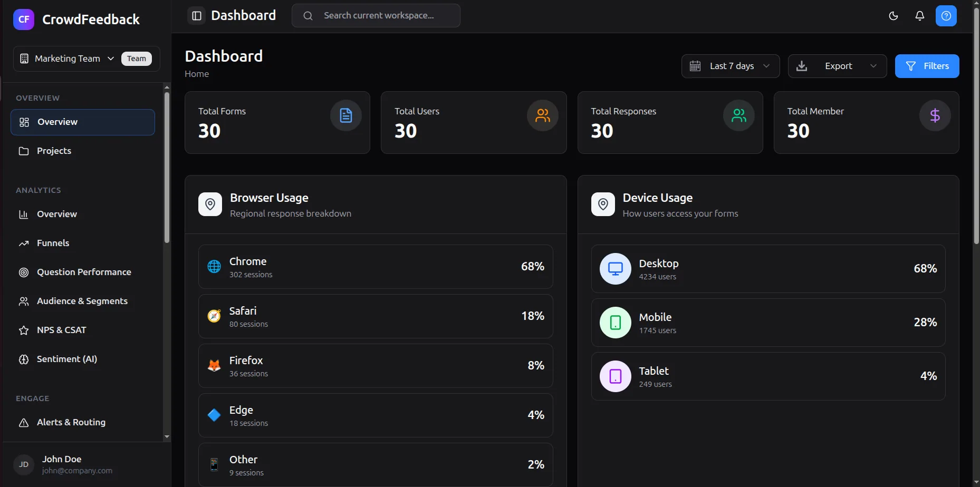980x487 pixels.
Task: Switch theme with the moon icon
Action: pos(893,16)
